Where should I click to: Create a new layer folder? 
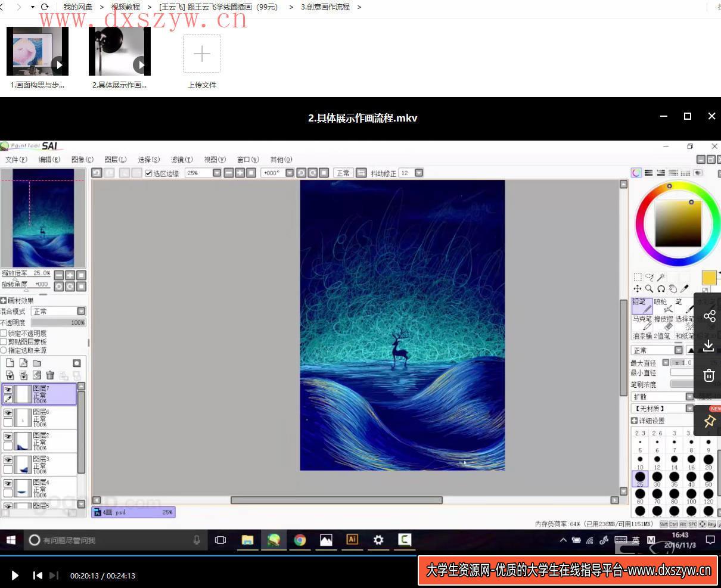pos(37,363)
